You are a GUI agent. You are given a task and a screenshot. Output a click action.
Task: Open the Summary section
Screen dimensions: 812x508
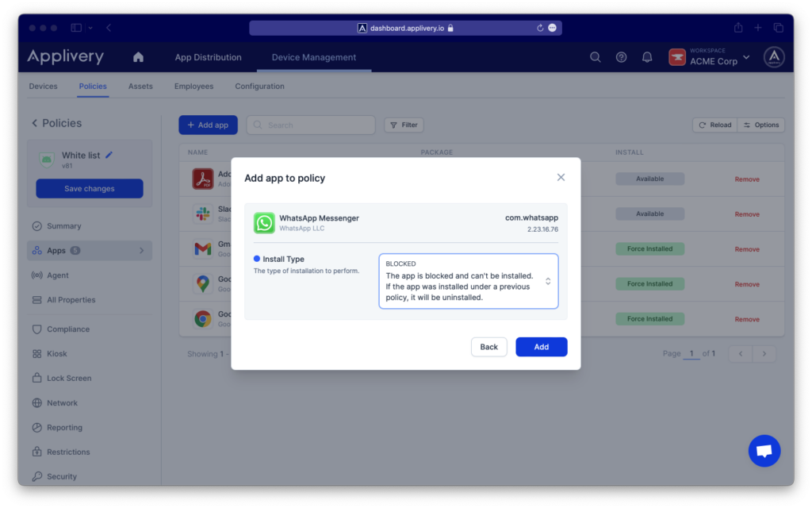coord(90,226)
